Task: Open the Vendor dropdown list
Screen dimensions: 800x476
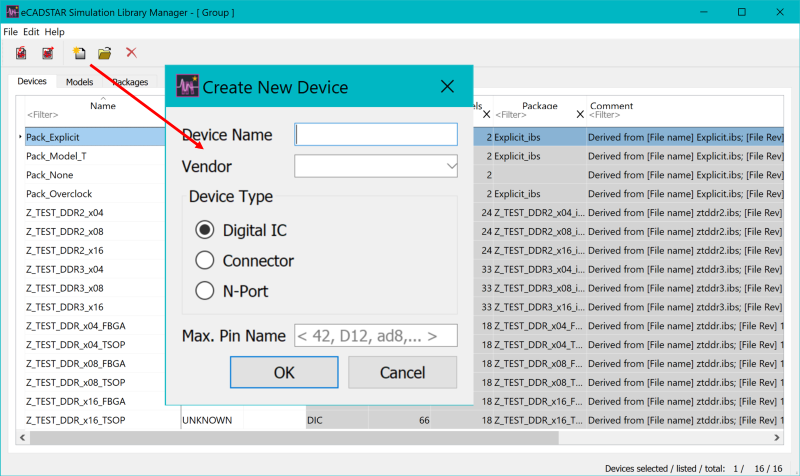Action: (x=451, y=166)
